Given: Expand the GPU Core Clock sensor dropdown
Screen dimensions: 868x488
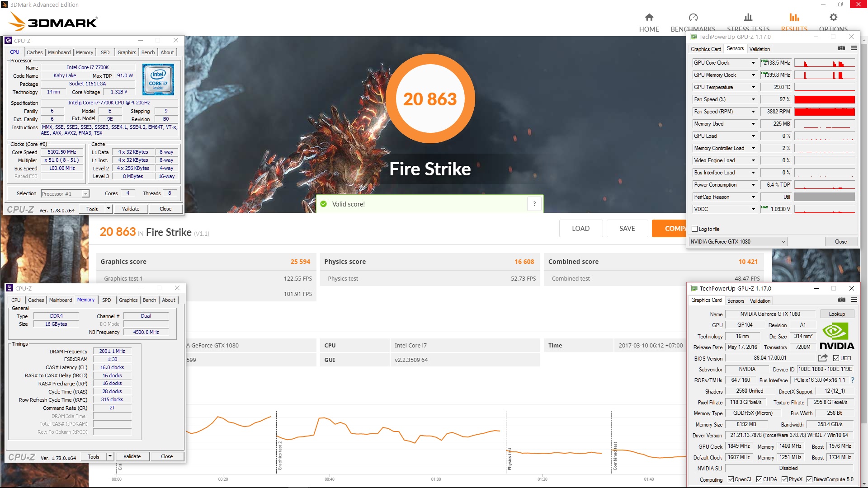Looking at the screenshot, I should tap(753, 63).
